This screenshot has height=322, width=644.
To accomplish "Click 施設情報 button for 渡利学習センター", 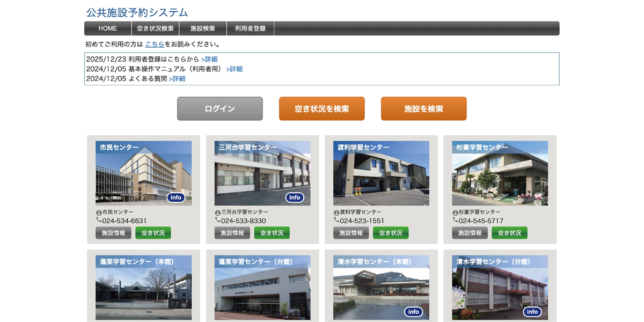I will pos(351,233).
